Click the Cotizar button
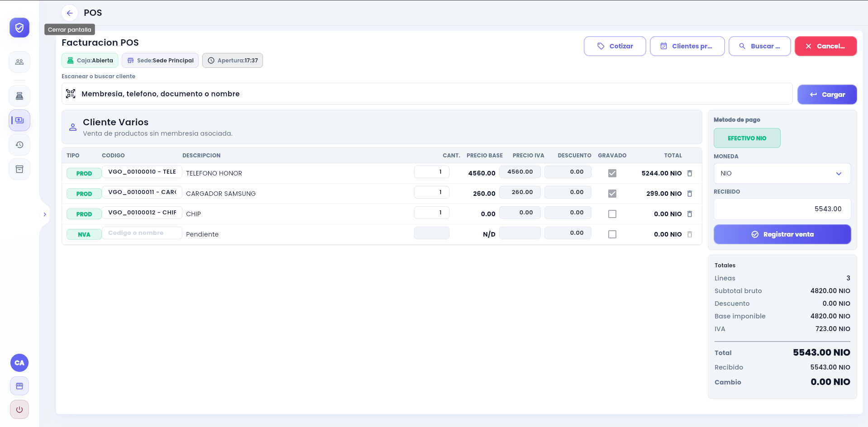The height and width of the screenshot is (427, 868). coord(615,46)
